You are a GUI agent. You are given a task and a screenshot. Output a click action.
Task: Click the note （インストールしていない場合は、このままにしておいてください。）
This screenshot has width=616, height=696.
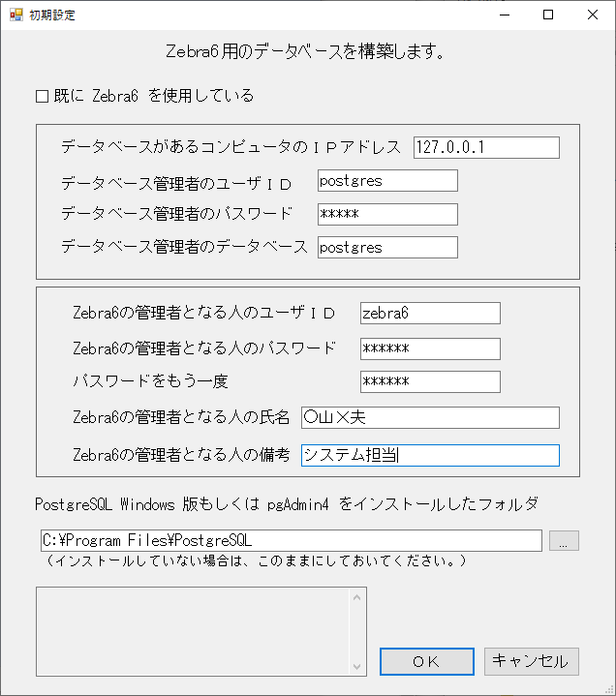(256, 561)
